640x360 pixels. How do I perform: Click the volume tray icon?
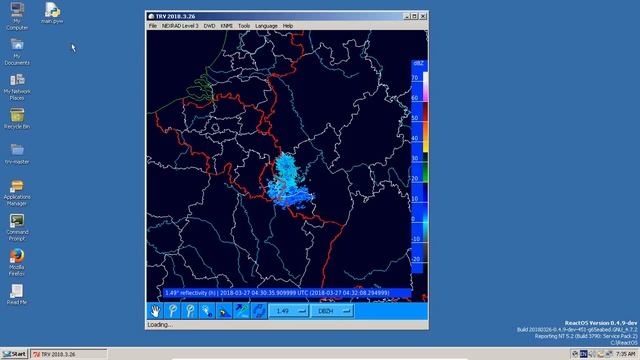[592, 354]
